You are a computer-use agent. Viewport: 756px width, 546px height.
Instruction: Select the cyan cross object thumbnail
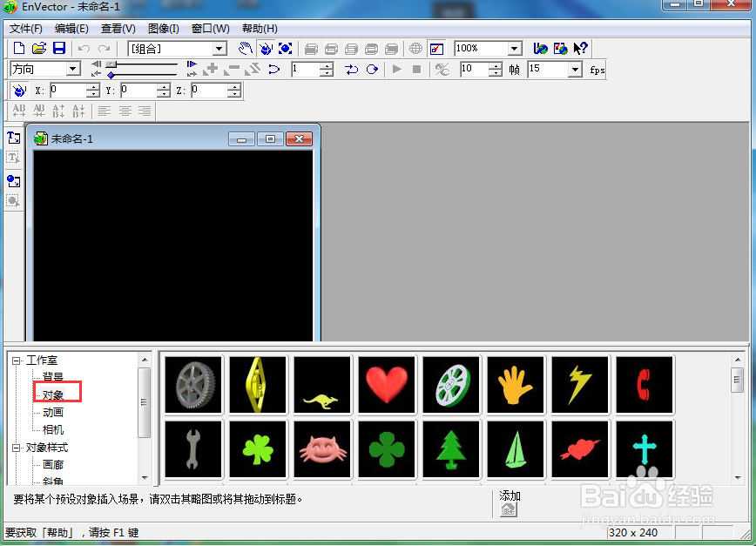coord(645,449)
